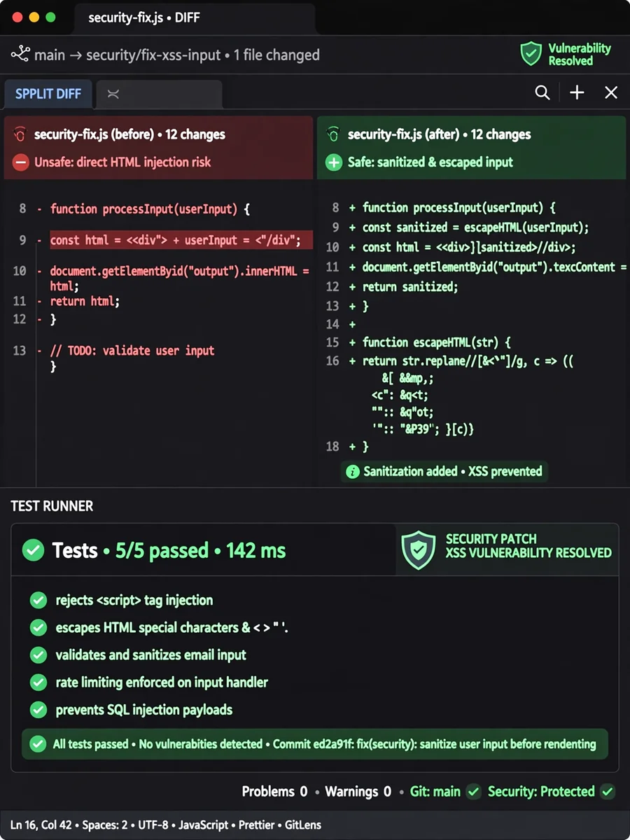The width and height of the screenshot is (630, 840).
Task: Click the Security: Protected status entry
Action: pos(541,792)
